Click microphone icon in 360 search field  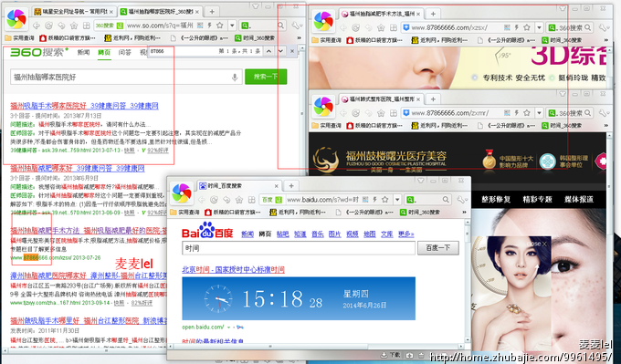pyautogui.click(x=235, y=78)
